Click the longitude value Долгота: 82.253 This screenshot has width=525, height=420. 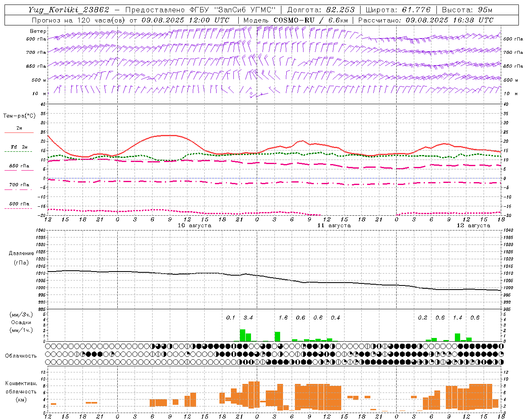pos(321,10)
